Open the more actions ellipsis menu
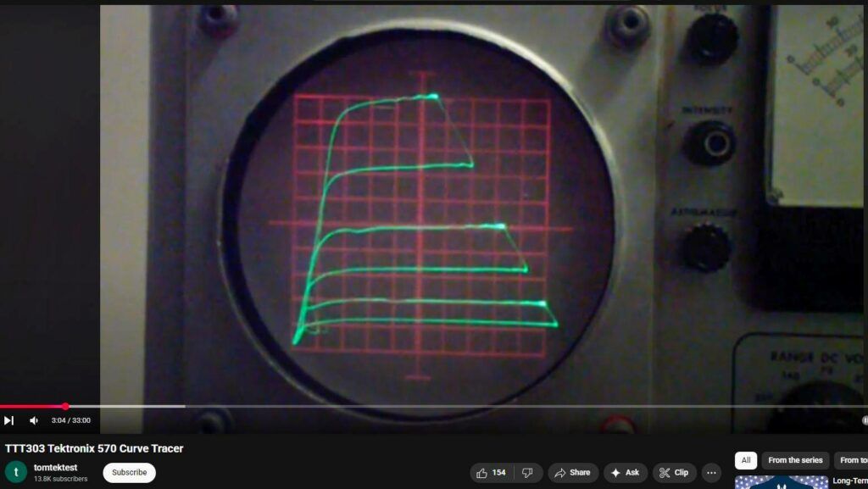The image size is (868, 489). pos(712,472)
